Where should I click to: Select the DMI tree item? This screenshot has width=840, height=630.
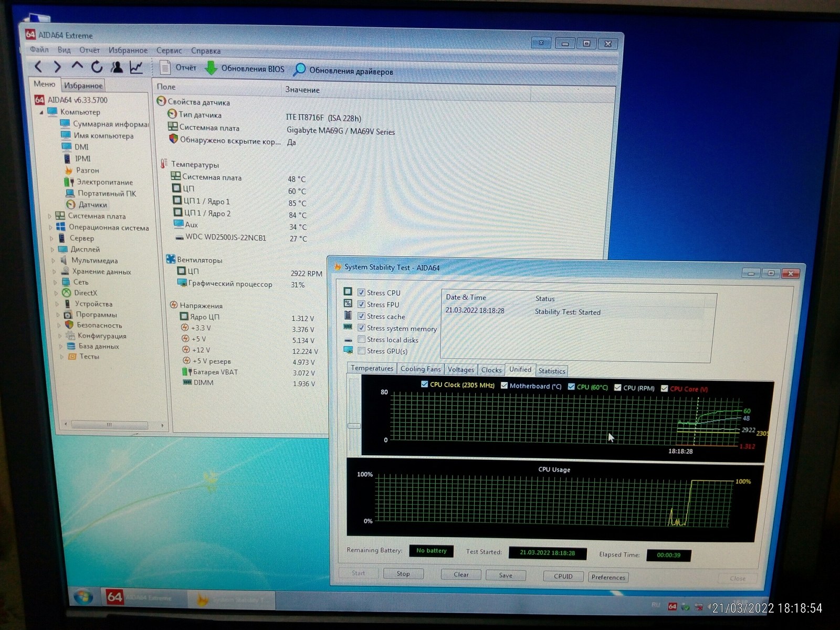pos(81,147)
